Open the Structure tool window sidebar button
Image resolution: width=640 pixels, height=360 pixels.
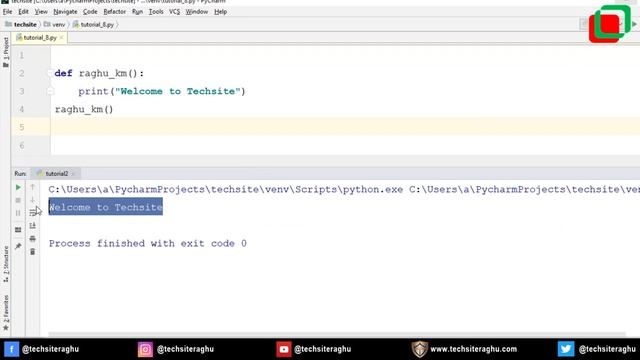click(6, 264)
